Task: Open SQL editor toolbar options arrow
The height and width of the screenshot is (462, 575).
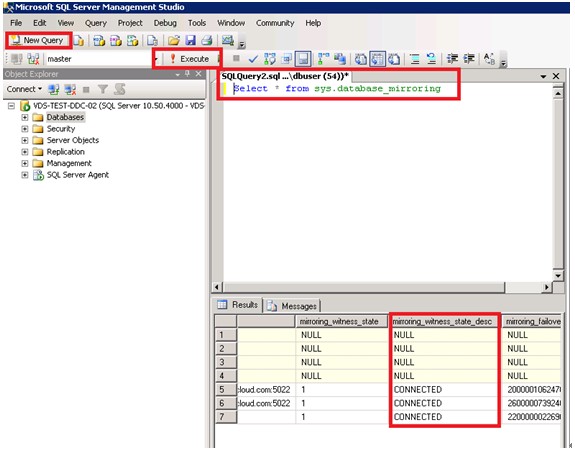Action: tap(503, 63)
